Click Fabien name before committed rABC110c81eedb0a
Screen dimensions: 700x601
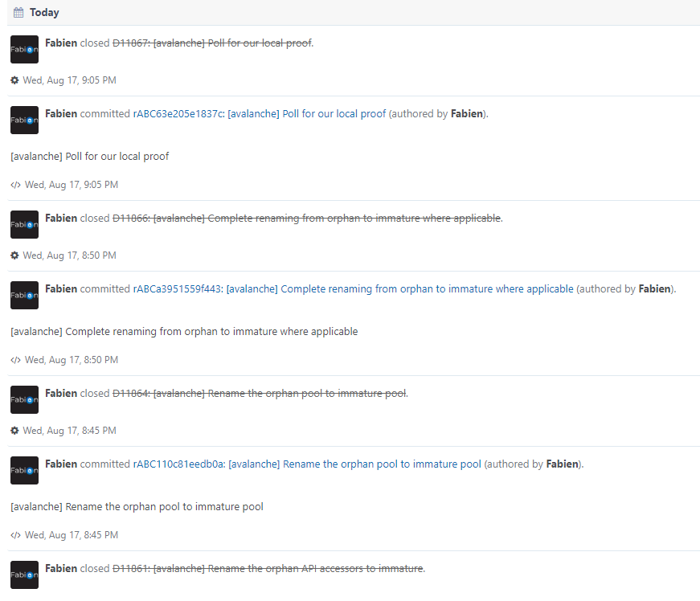[61, 464]
